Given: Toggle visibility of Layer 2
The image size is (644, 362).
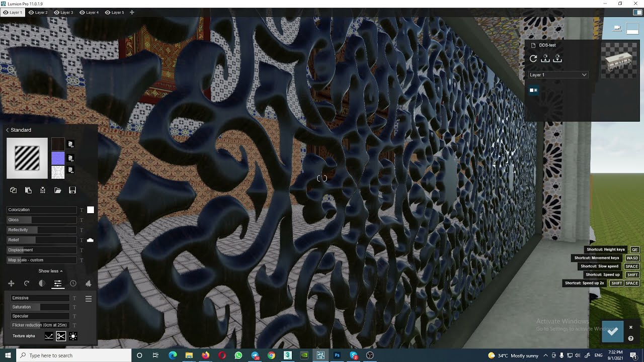Looking at the screenshot, I should coord(31,13).
